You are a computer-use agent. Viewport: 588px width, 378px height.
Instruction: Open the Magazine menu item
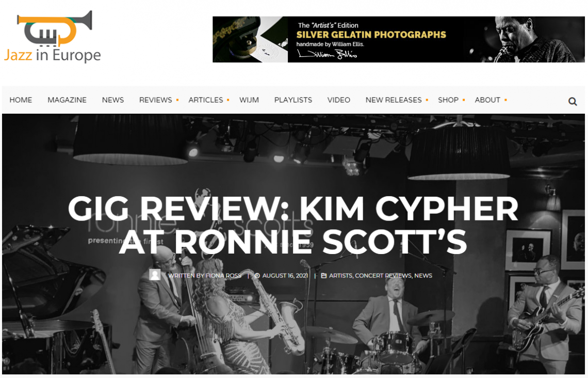67,100
